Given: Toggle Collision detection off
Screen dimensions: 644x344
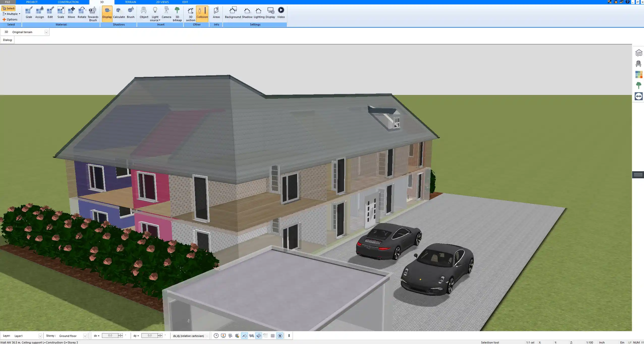Looking at the screenshot, I should click(x=202, y=14).
